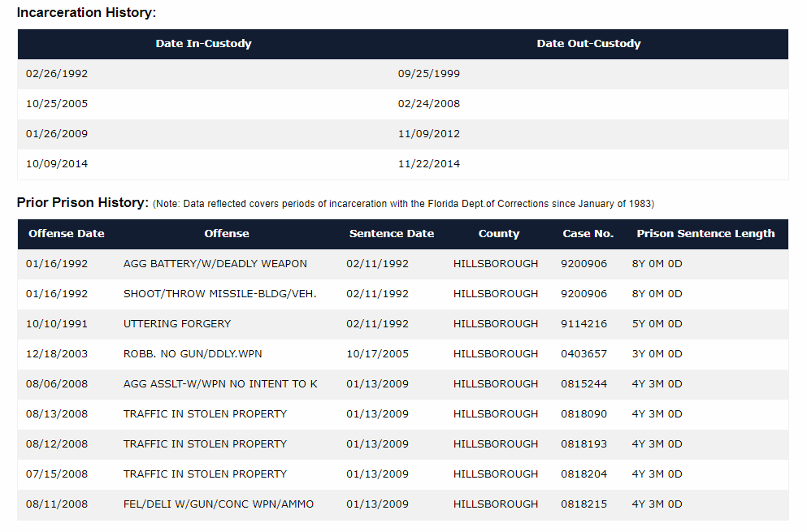Viewport: 807px width, 532px height.
Task: Click the Incarceration History heading
Action: point(86,12)
